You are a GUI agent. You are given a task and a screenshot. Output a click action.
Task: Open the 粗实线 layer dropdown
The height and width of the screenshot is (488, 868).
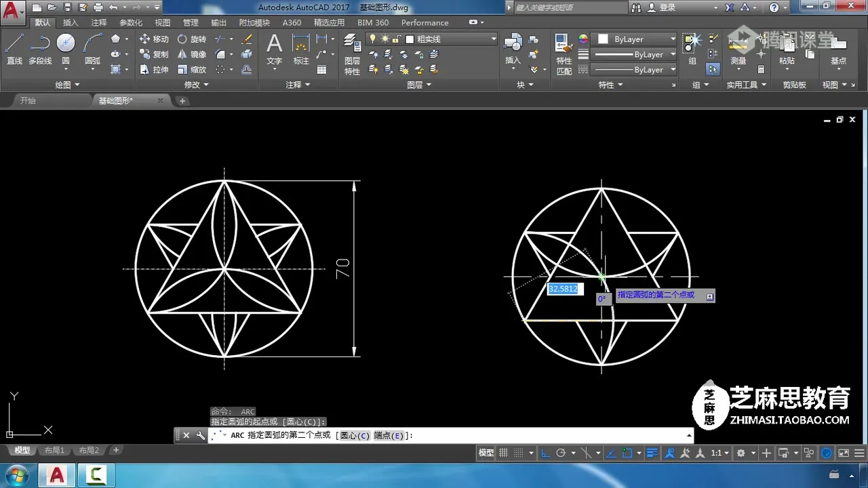[x=494, y=39]
